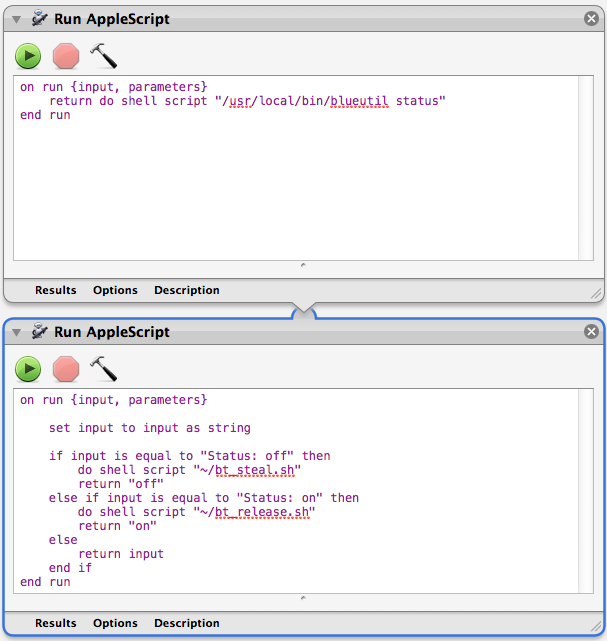Click the second script editor's vertical scrollbar
This screenshot has height=641, width=607.
click(586, 491)
